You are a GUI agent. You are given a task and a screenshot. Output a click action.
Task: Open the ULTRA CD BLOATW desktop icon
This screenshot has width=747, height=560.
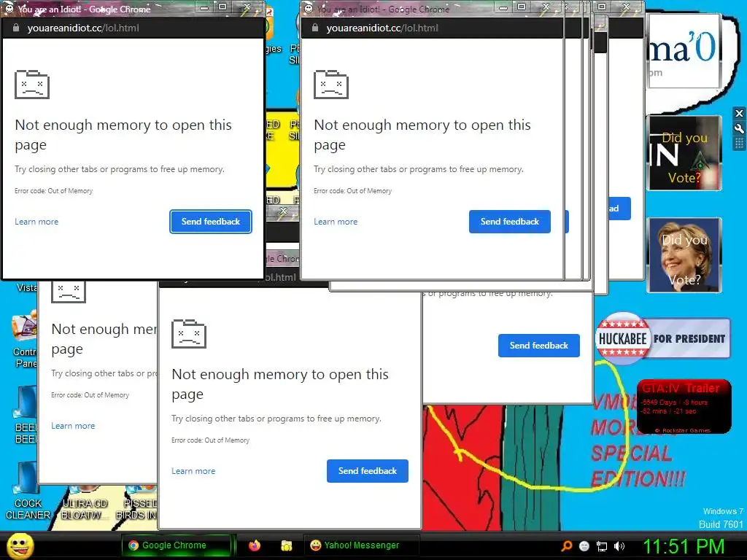pos(85,503)
